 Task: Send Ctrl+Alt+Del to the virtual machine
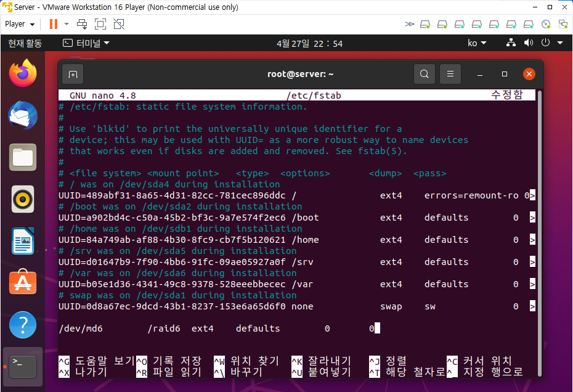pyautogui.click(x=82, y=24)
